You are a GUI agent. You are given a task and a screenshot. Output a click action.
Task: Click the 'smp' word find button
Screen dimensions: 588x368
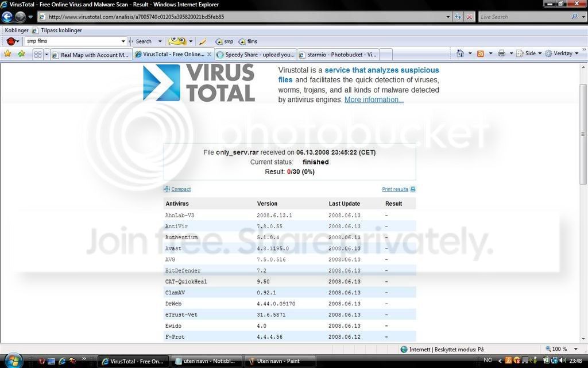tap(225, 41)
